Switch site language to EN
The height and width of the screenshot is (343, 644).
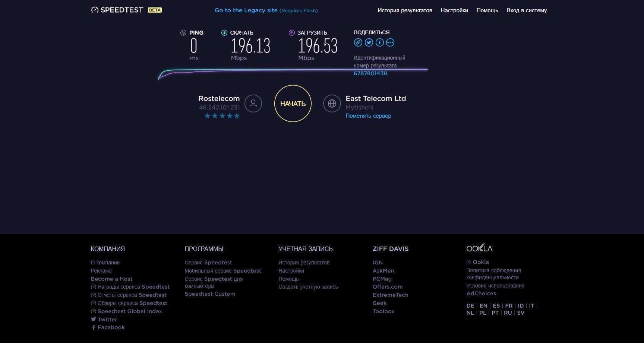483,306
